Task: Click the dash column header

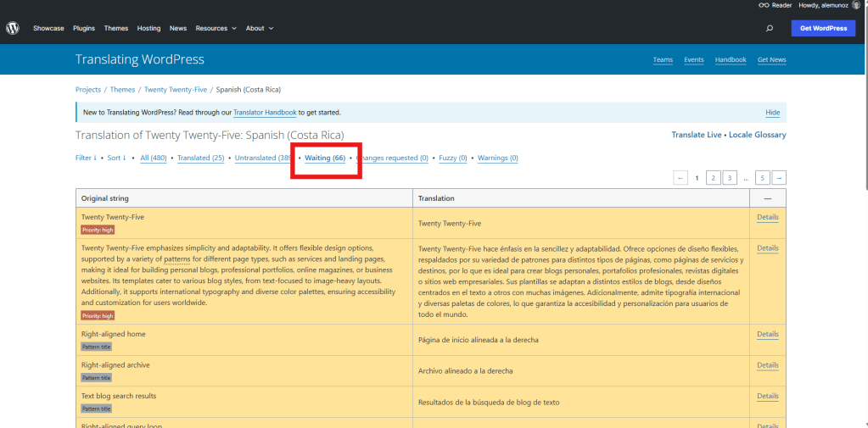Action: (767, 198)
